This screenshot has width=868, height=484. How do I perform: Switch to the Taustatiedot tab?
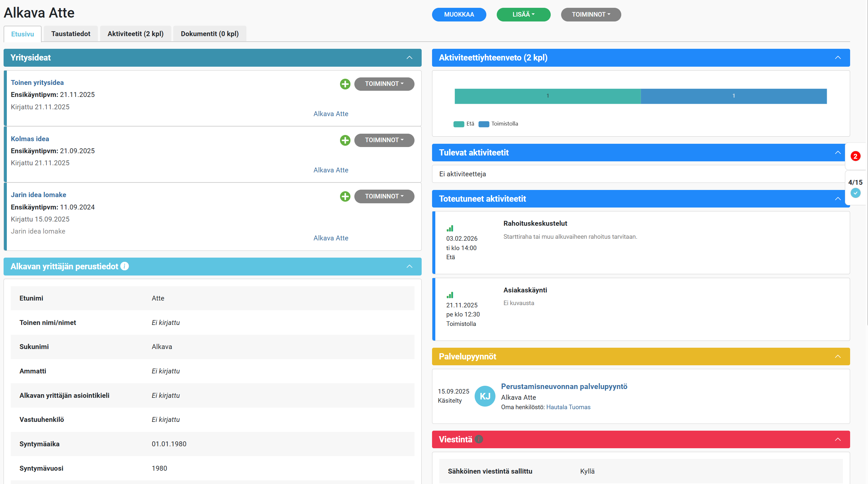point(71,34)
